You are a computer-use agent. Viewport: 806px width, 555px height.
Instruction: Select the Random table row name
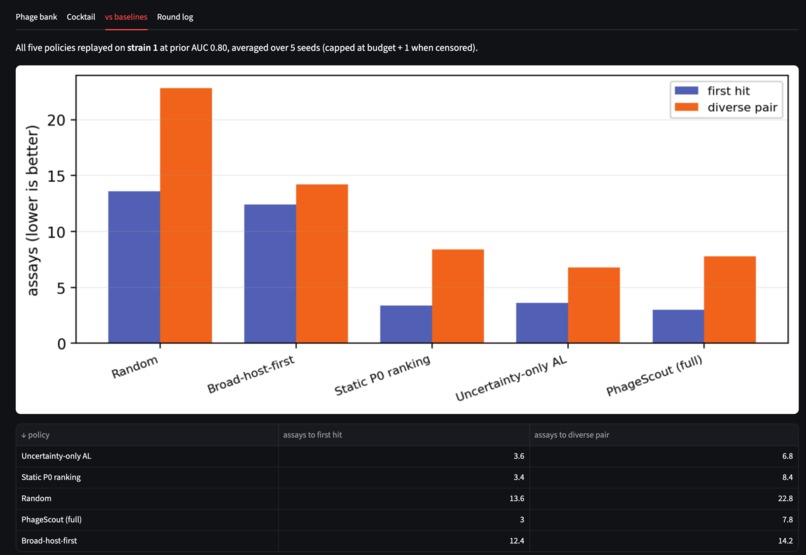[x=36, y=498]
